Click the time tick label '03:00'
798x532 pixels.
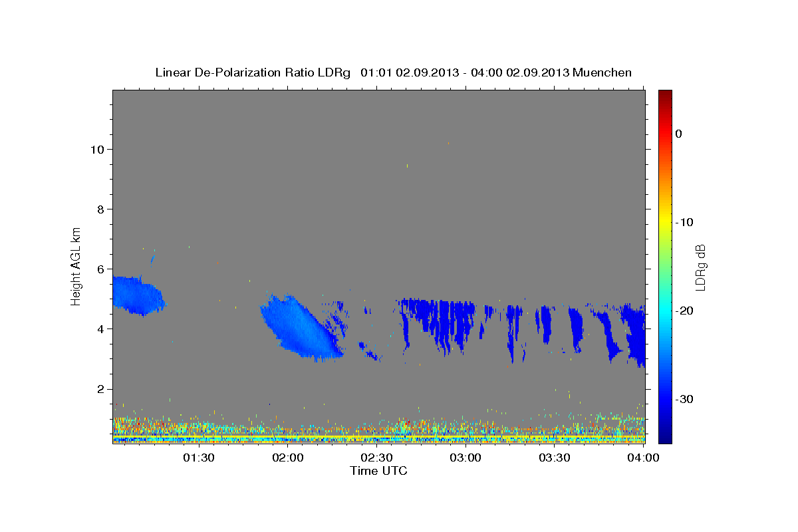coord(465,458)
